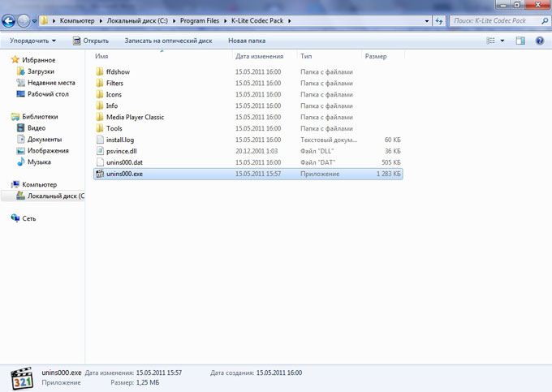Click the folder icon in address bar
552x392 pixels.
[x=44, y=20]
